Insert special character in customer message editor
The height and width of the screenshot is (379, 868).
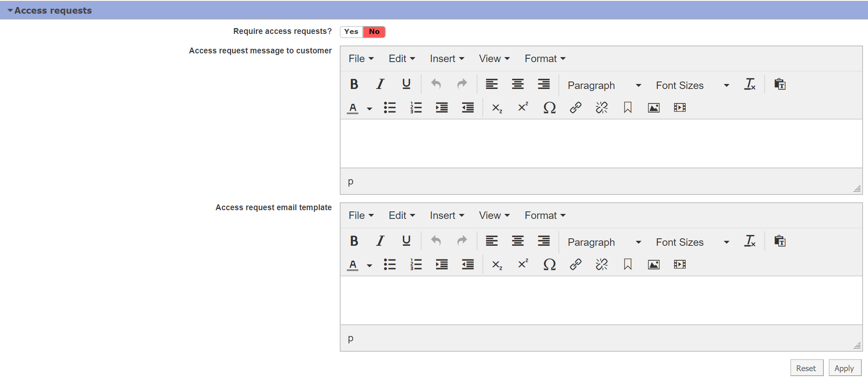[x=549, y=108]
